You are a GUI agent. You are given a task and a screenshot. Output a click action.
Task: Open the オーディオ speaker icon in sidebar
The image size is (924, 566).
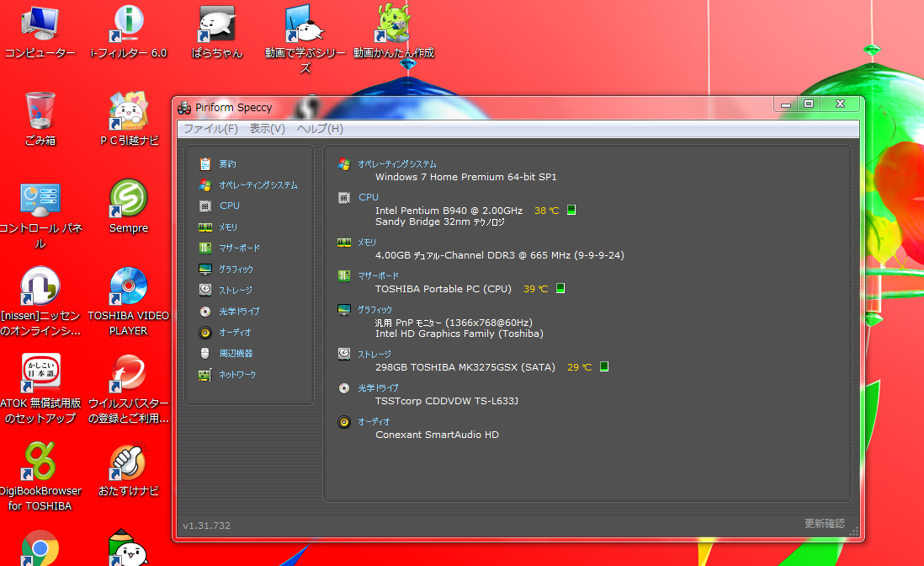(x=205, y=333)
